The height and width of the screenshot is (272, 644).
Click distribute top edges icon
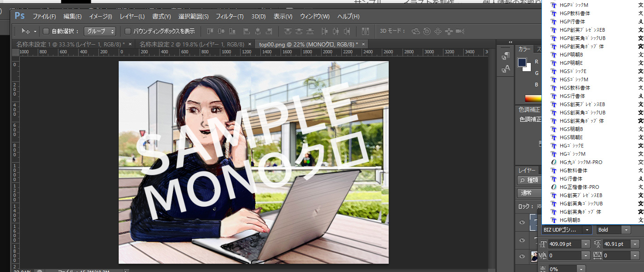point(288,31)
